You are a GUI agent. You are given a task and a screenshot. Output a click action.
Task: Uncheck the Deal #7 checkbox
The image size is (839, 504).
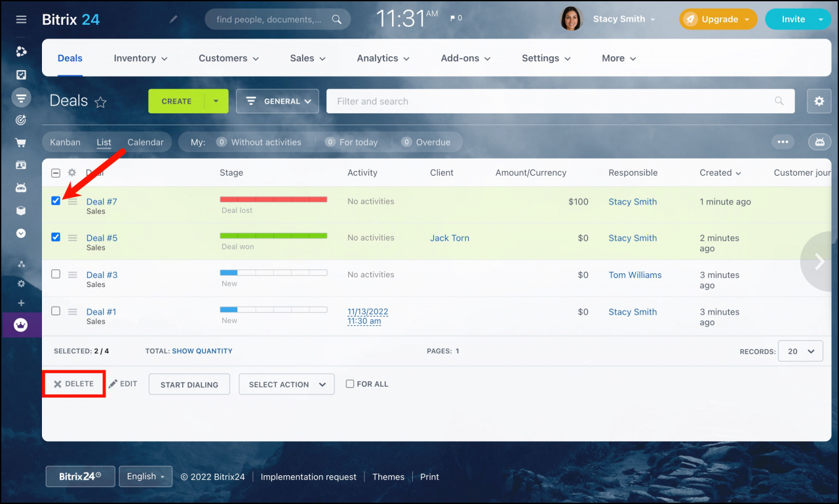coord(56,201)
